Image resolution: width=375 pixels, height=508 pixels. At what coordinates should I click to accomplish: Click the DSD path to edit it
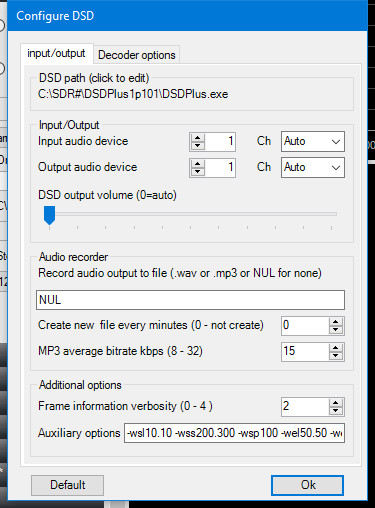tap(133, 94)
